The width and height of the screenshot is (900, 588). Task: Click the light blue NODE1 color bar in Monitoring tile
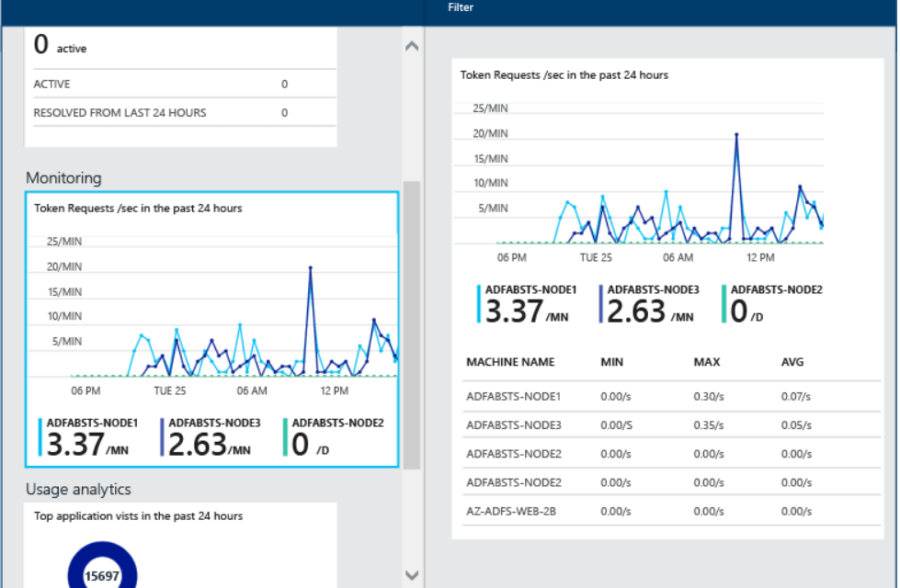pos(40,437)
